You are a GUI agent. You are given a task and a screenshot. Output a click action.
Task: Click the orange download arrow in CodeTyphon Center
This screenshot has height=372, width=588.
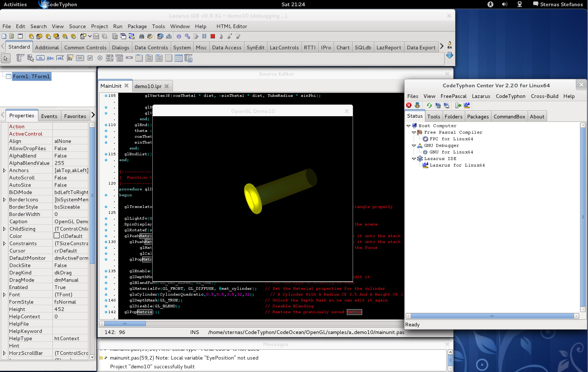[417, 105]
